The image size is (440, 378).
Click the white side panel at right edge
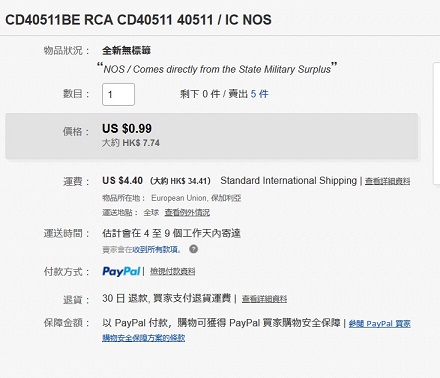coord(436,123)
